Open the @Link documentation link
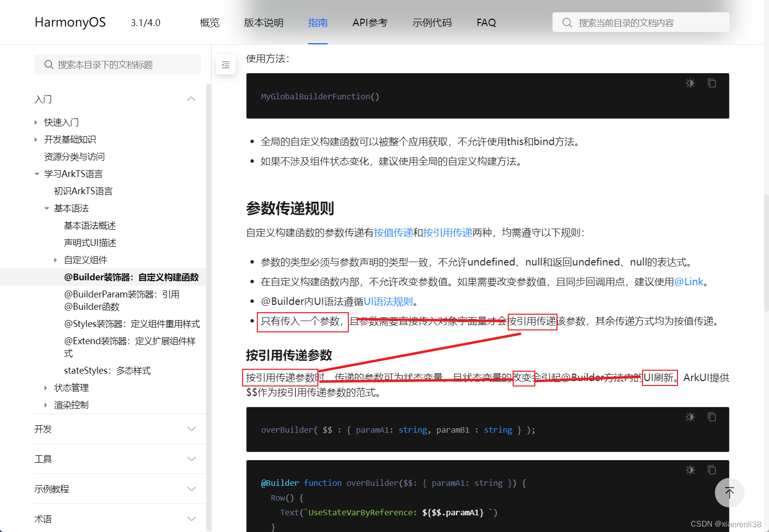This screenshot has width=769, height=532. point(688,281)
